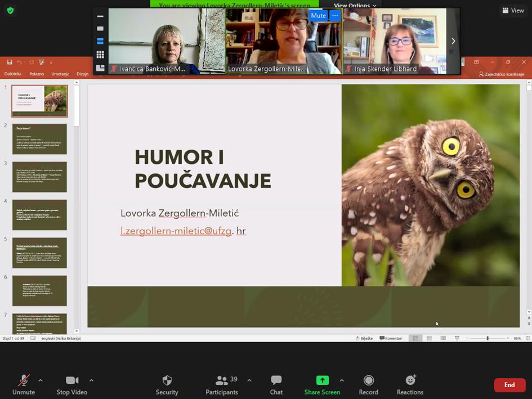The width and height of the screenshot is (532, 399).
Task: Open the View layout menu
Action: coord(513,11)
